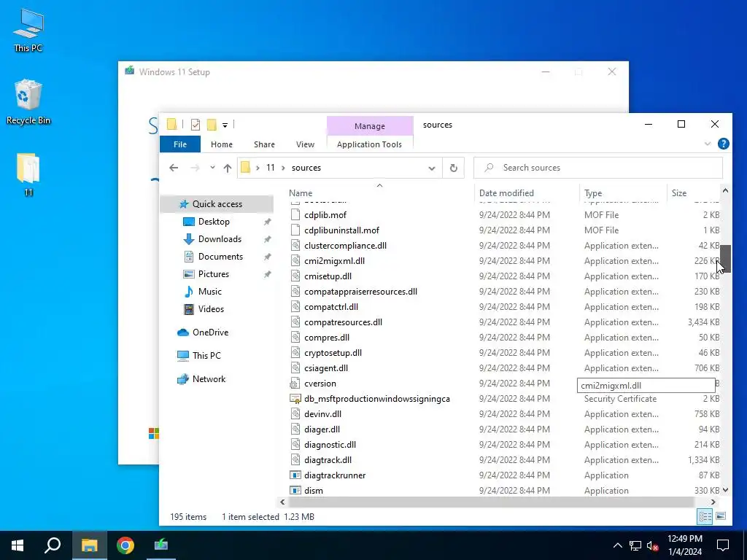Select the diagnostic.dll file

click(x=330, y=445)
